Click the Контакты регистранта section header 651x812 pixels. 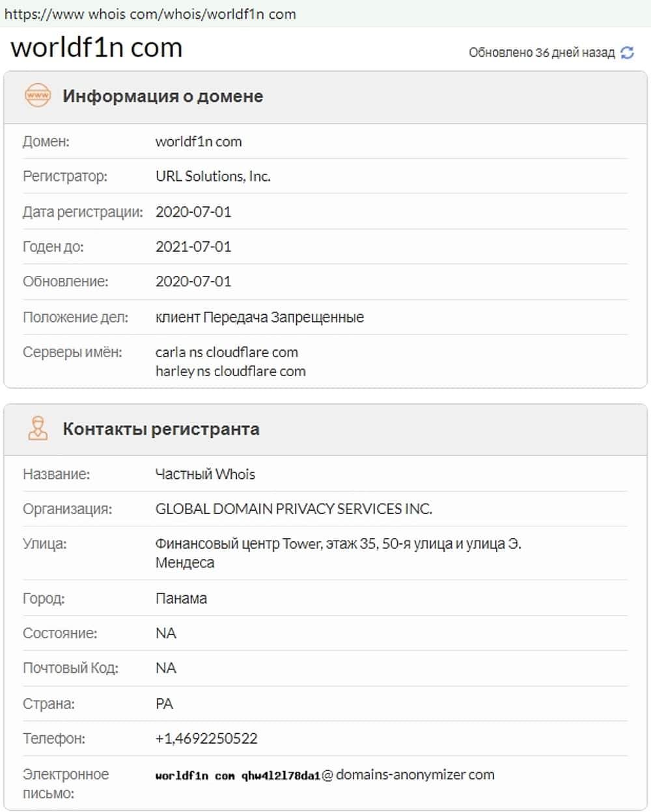click(161, 429)
